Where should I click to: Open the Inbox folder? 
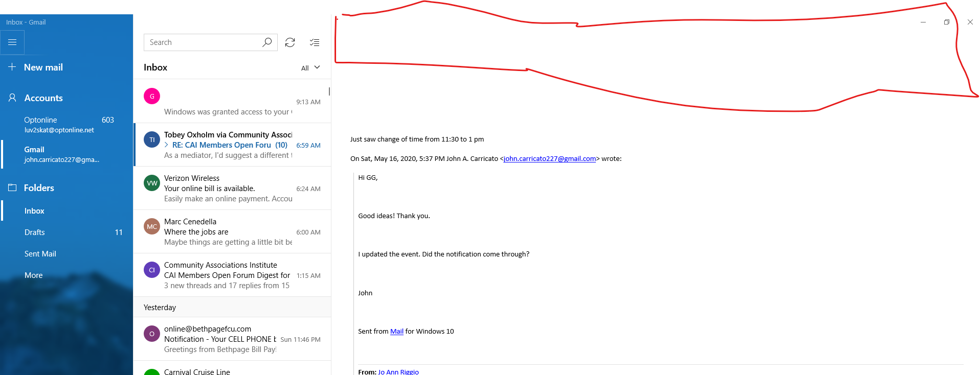coord(66,210)
